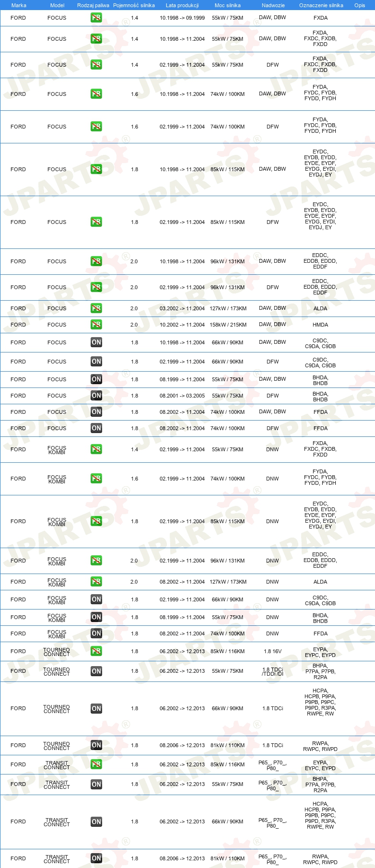
Task: Click the PB icon for Focus Kombi 2.0 96kW
Action: click(x=96, y=561)
